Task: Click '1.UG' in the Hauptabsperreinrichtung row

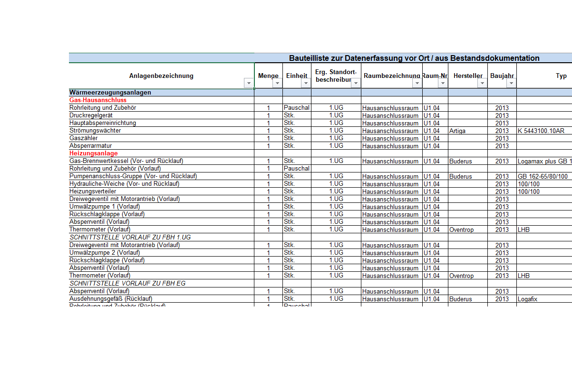Action: (336, 123)
